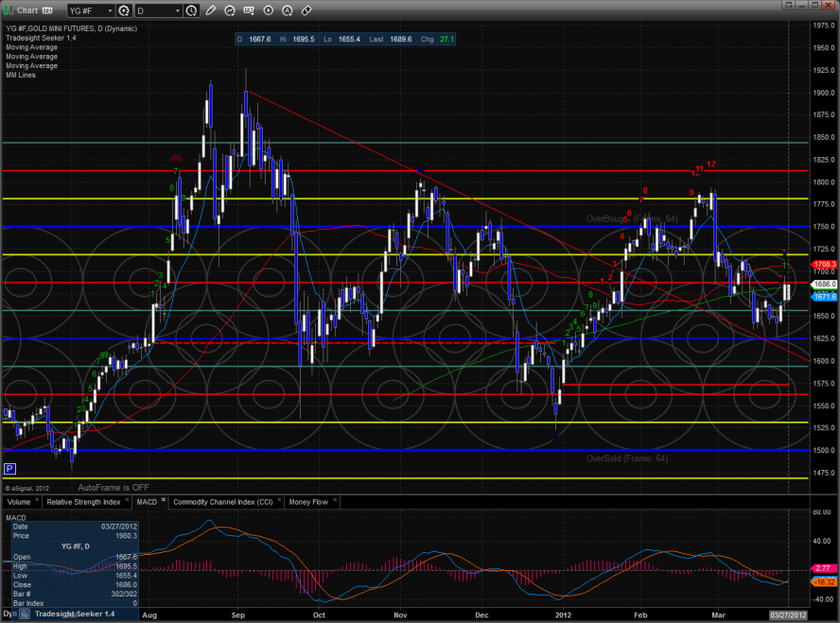Open the interval clock settings icon
Viewport: 840px width, 623px height.
(x=192, y=11)
